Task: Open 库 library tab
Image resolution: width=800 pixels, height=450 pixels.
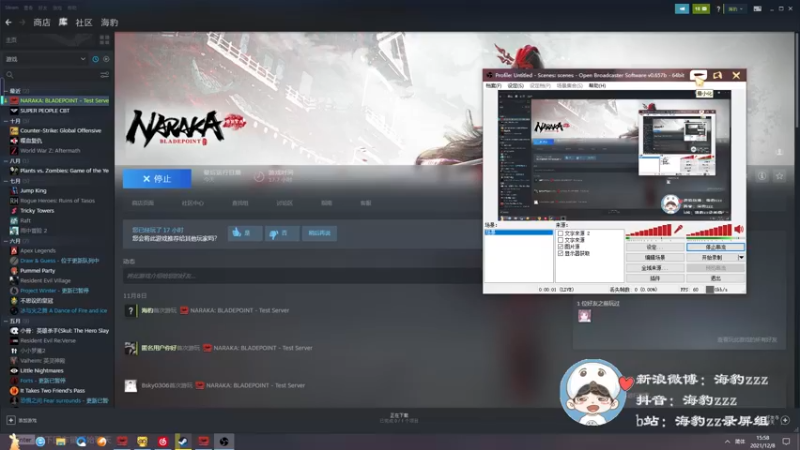Action: (63, 22)
